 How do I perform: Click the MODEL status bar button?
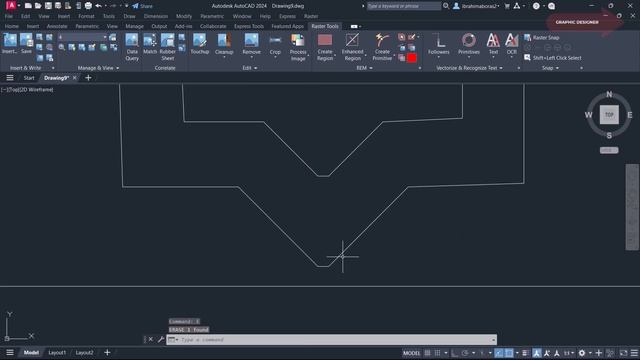click(x=411, y=353)
